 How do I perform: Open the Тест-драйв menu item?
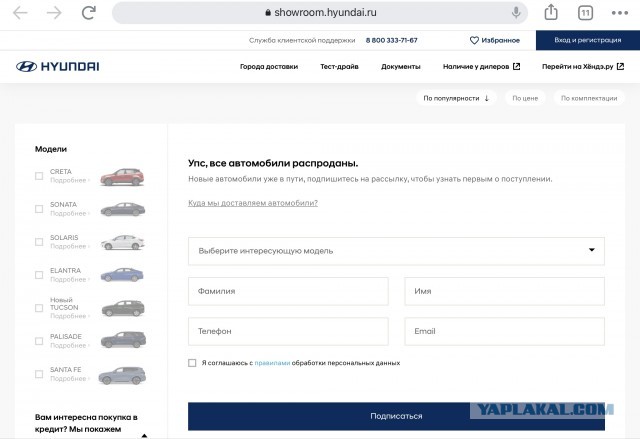pos(339,67)
